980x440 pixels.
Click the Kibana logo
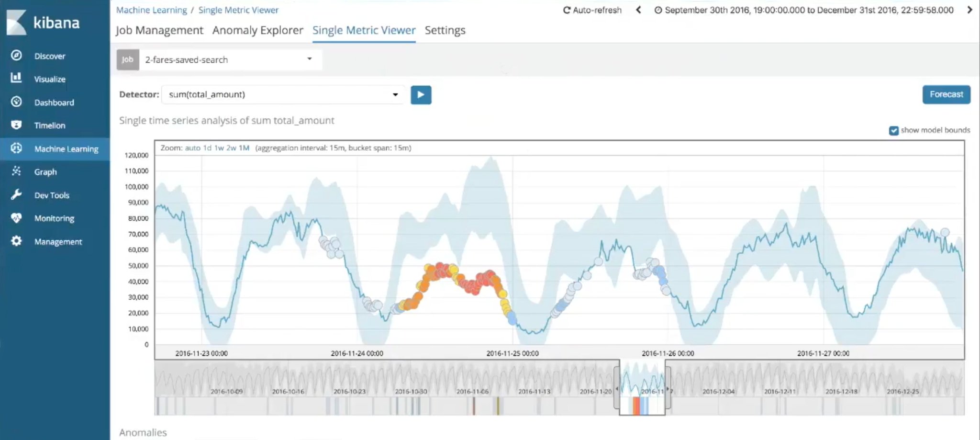point(42,23)
